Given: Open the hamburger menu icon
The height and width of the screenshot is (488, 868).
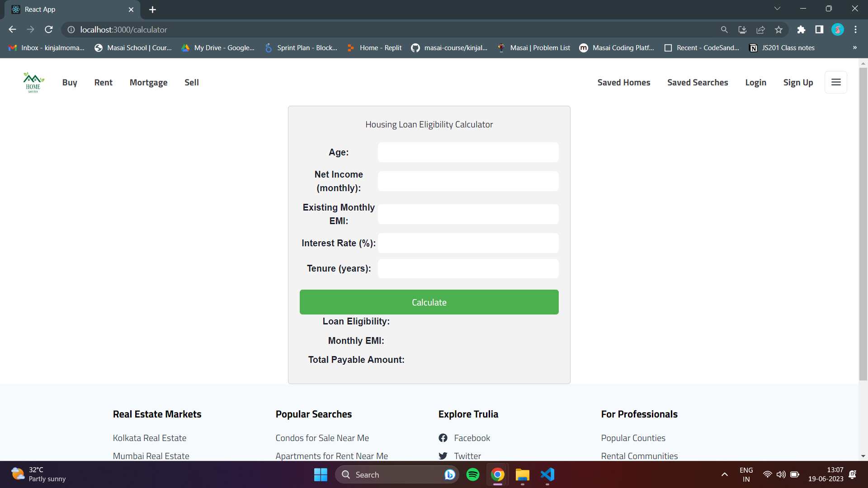Looking at the screenshot, I should pos(836,82).
